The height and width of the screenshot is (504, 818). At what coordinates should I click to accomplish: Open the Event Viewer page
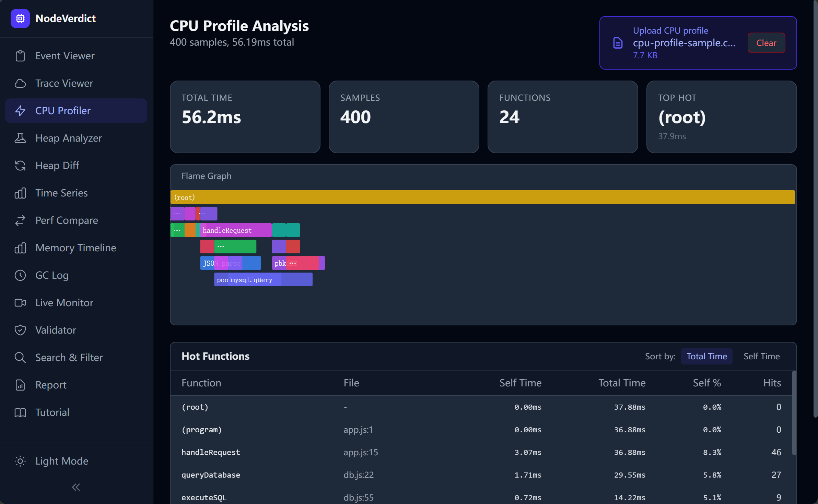tap(76, 56)
